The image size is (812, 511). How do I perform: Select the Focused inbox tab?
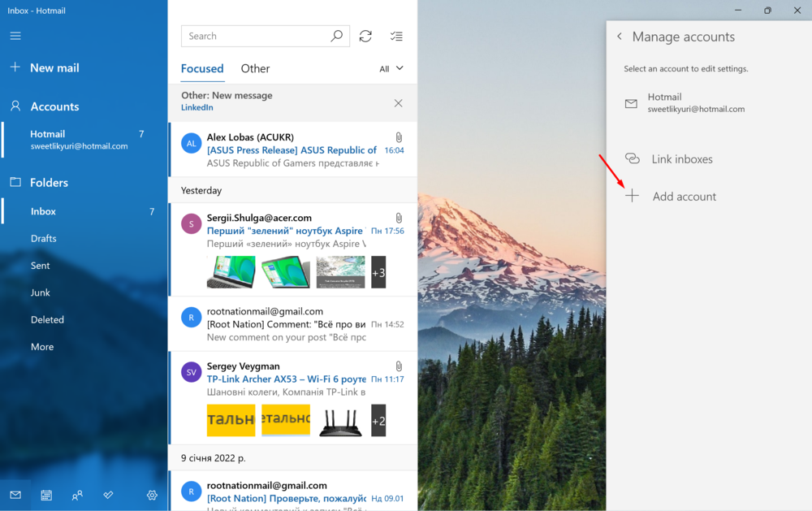point(202,69)
